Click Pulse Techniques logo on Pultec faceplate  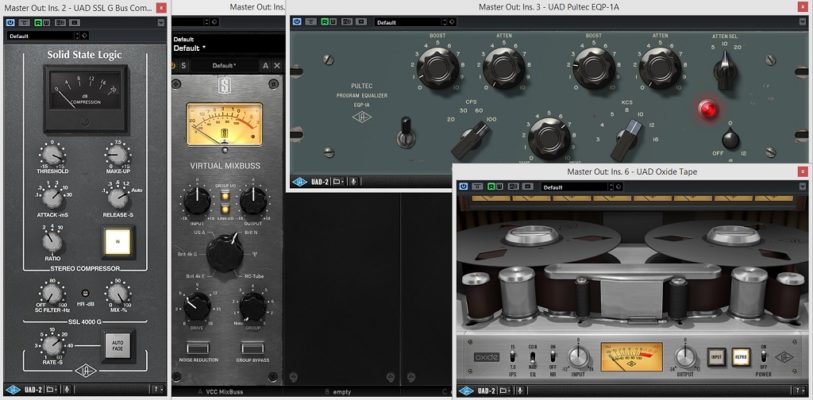coord(362,117)
